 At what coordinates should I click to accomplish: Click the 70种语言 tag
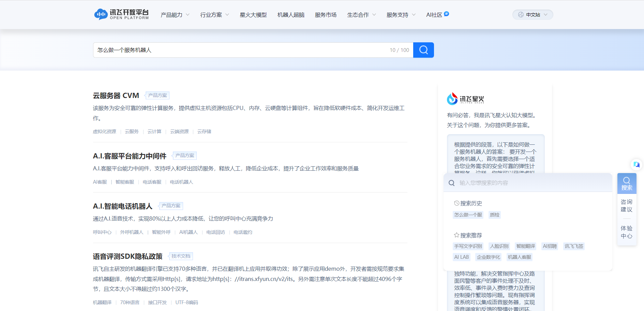(x=130, y=302)
